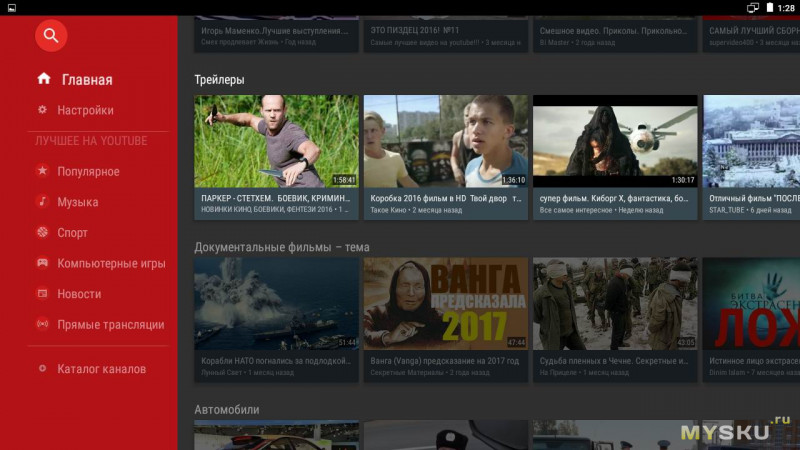Click channel name Все самое интересное
This screenshot has height=450, width=800.
[576, 210]
